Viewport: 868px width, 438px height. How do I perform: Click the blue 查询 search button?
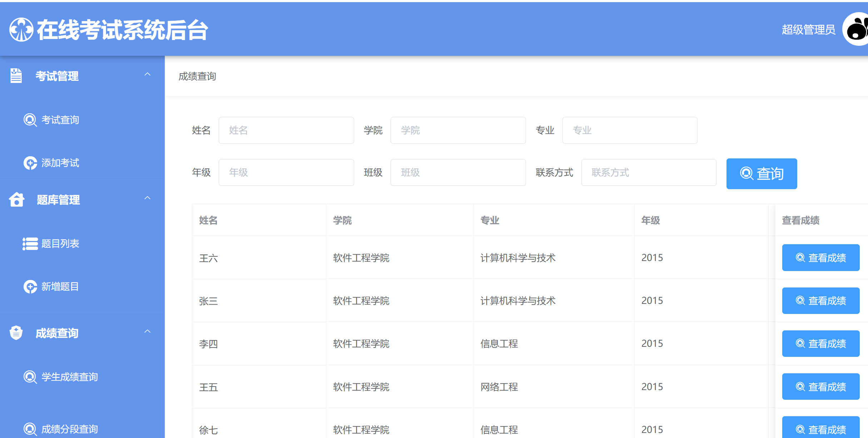pyautogui.click(x=762, y=174)
